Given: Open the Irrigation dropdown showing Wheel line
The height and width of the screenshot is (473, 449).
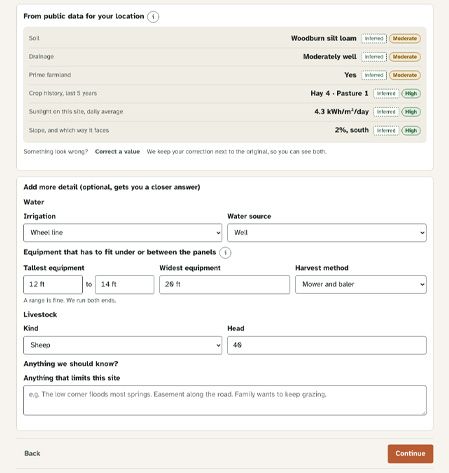Looking at the screenshot, I should pos(122,233).
